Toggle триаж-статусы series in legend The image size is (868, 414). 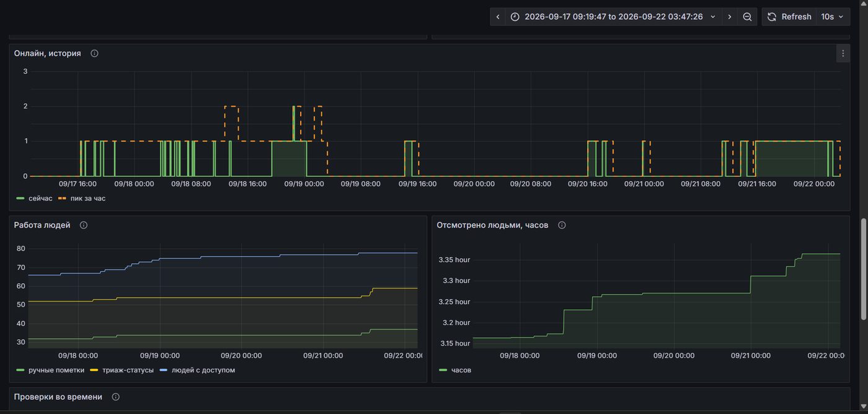122,370
